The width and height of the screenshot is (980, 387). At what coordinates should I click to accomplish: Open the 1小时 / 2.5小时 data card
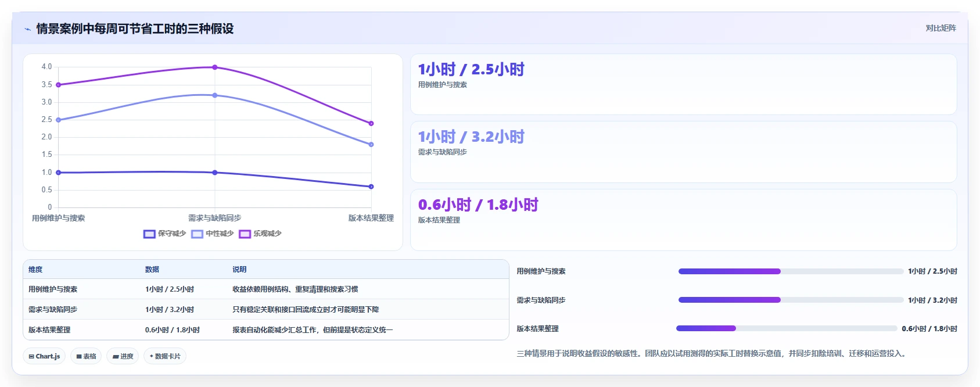pos(683,84)
